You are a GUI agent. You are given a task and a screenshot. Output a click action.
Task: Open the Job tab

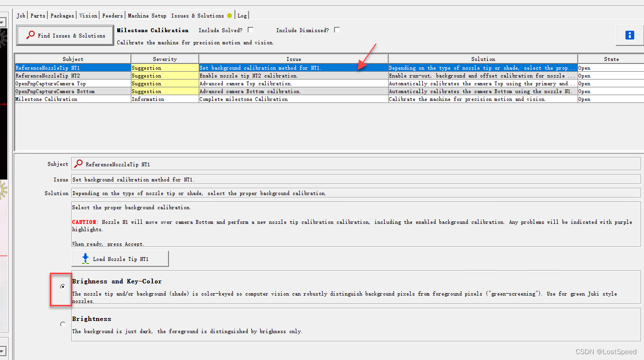21,16
